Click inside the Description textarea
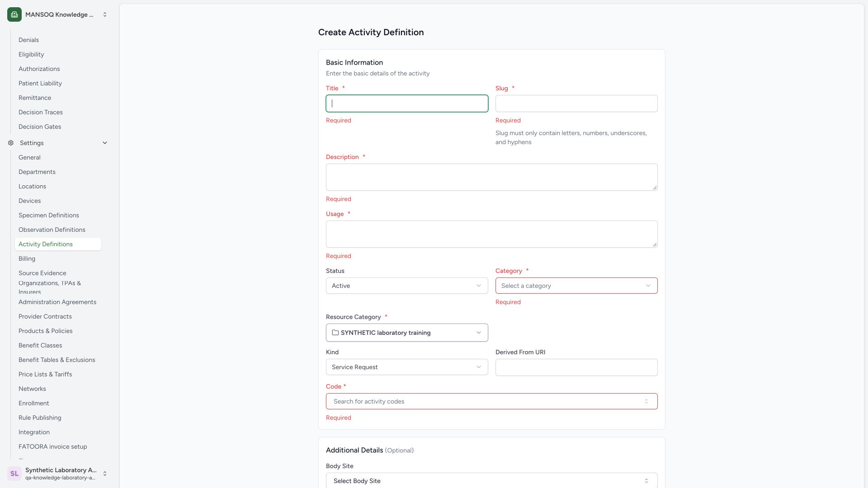Screen dimensions: 868x488 491,177
